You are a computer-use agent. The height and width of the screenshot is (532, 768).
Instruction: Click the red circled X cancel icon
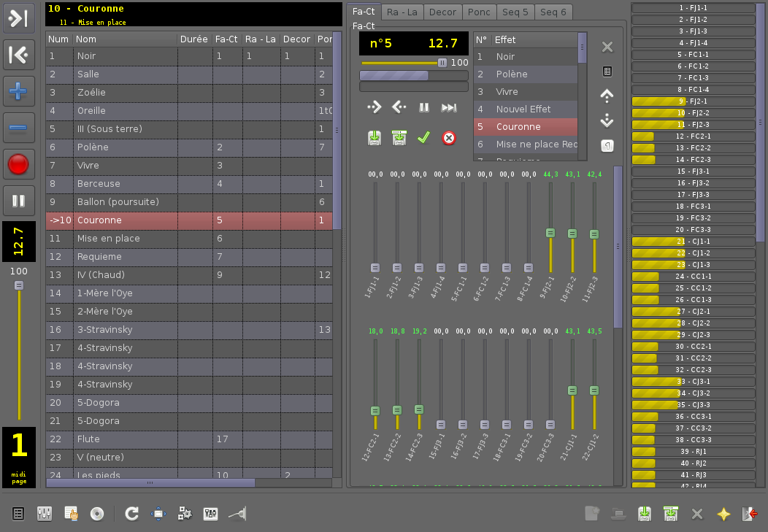pyautogui.click(x=449, y=137)
